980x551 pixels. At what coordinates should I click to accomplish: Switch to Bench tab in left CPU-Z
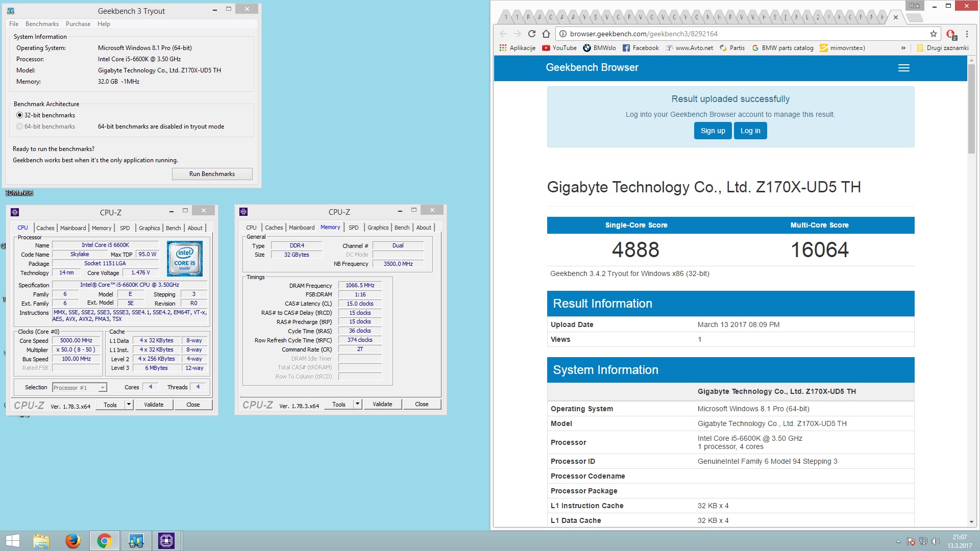coord(174,228)
